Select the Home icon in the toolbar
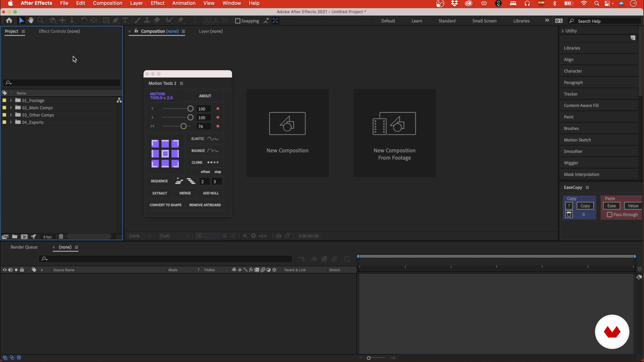The image size is (644, 362). point(9,20)
